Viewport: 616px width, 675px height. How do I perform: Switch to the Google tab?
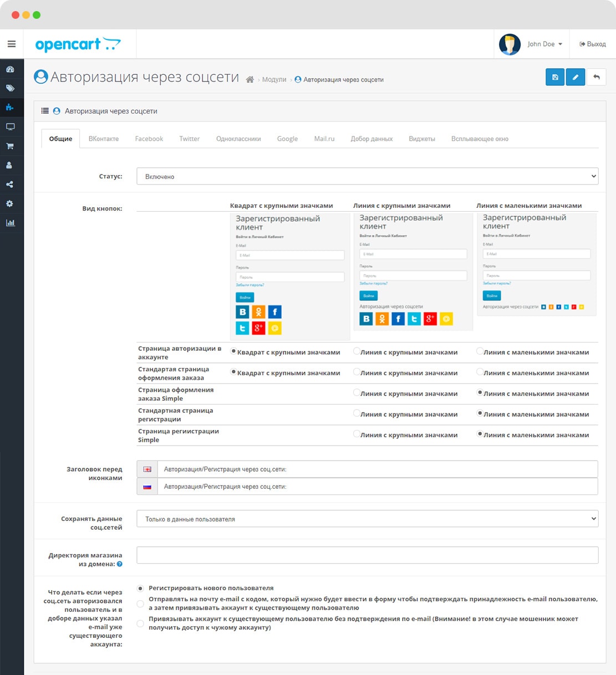tap(287, 139)
